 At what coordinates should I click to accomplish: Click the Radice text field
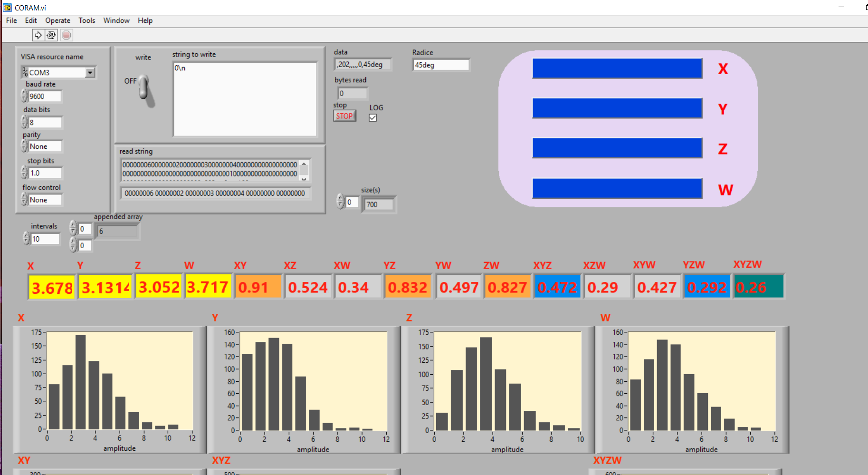point(440,65)
